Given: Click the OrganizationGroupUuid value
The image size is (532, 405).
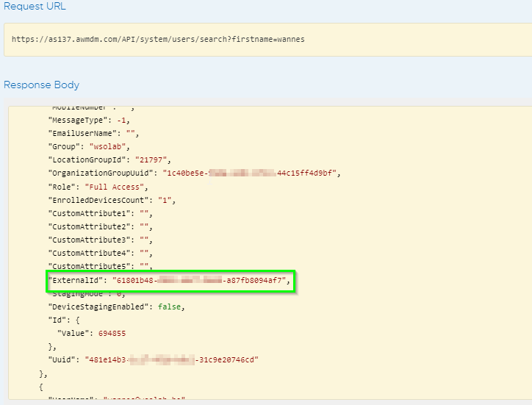Looking at the screenshot, I should click(250, 173).
